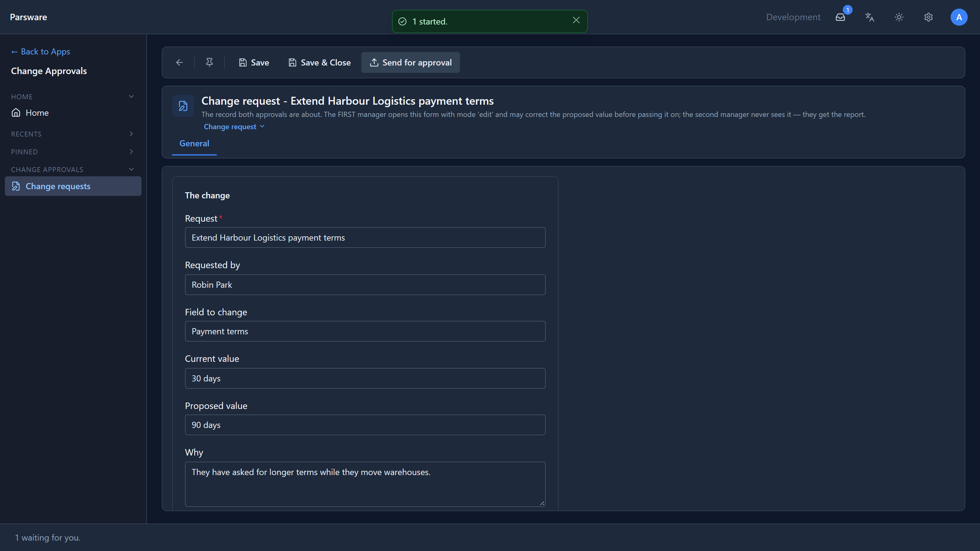
Task: Click the Why textarea resize handle
Action: click(542, 503)
